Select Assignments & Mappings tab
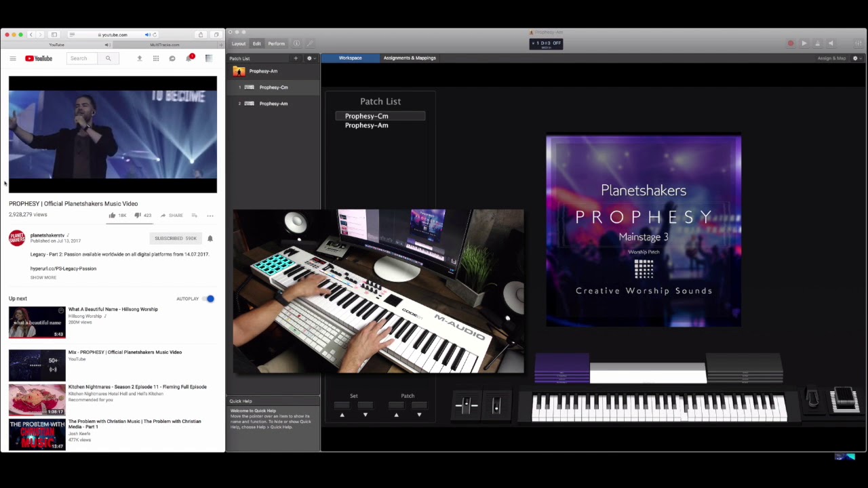 coord(410,58)
